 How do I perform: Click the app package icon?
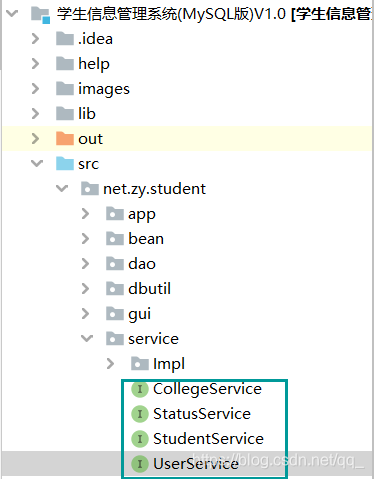pos(115,214)
